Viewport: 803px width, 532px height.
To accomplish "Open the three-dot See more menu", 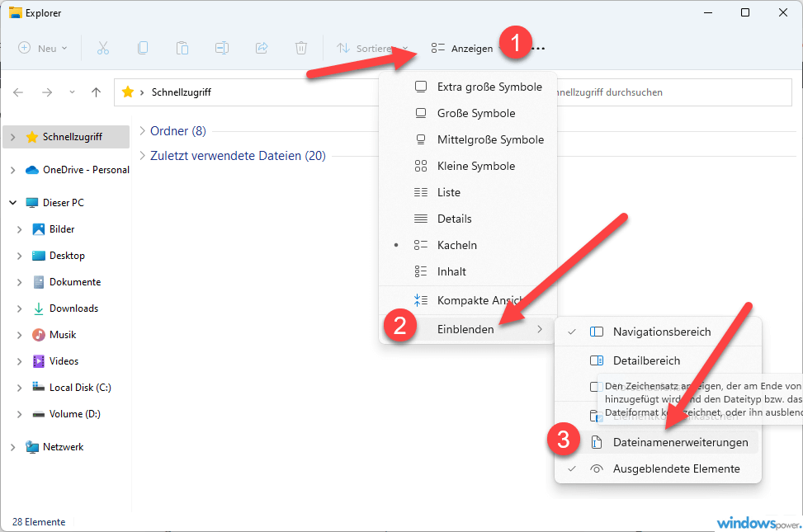I will tap(538, 49).
